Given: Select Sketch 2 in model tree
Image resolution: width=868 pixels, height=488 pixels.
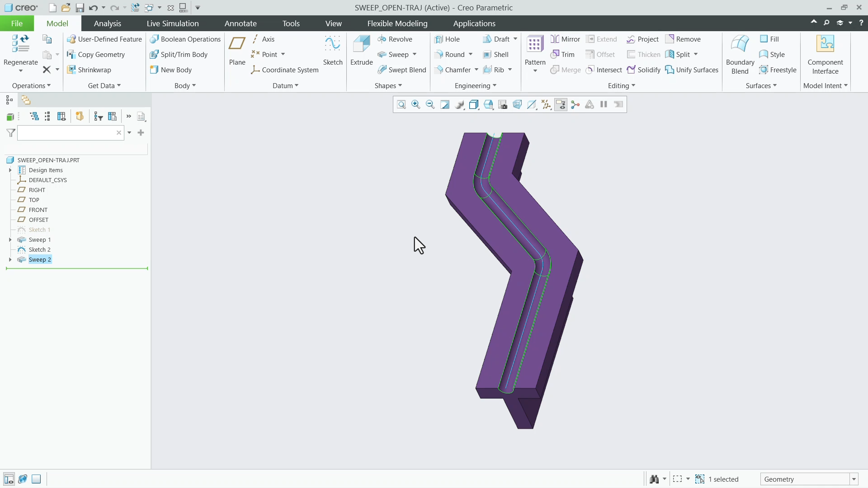Looking at the screenshot, I should tap(39, 250).
